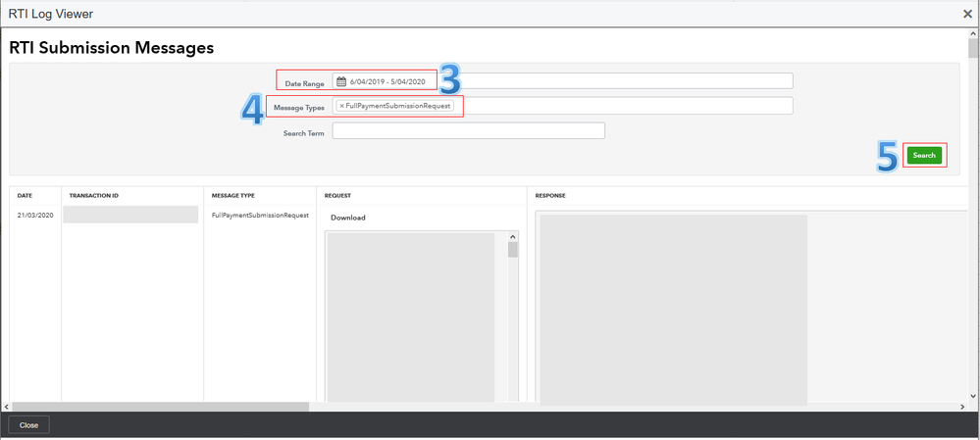
Task: Remove the FullPaymentSubmissionRequest tag with its x
Action: pyautogui.click(x=342, y=106)
